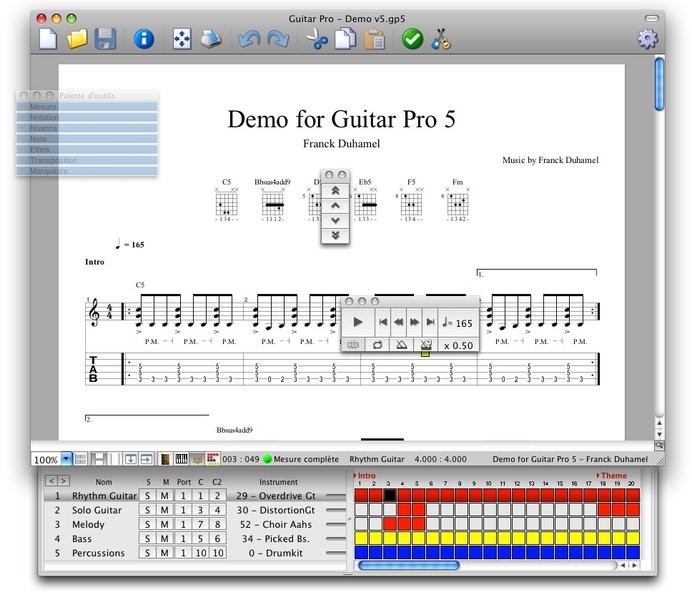Expand the Notation section in the Palette d'outils

[87, 117]
